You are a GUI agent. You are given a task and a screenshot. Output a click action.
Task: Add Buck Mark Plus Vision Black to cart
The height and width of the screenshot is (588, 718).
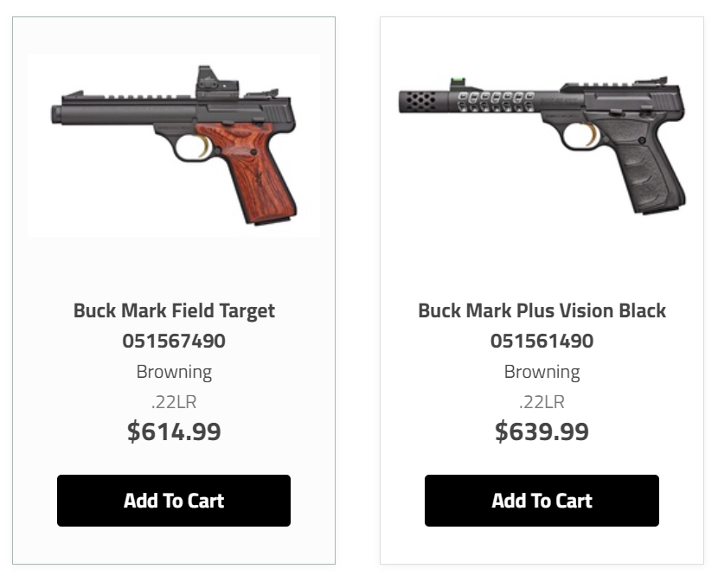point(542,501)
